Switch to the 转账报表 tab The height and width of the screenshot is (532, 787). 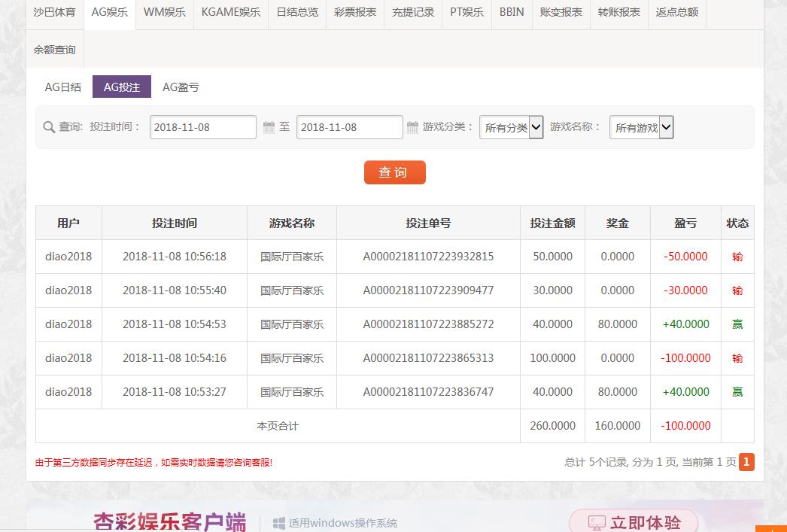[619, 12]
